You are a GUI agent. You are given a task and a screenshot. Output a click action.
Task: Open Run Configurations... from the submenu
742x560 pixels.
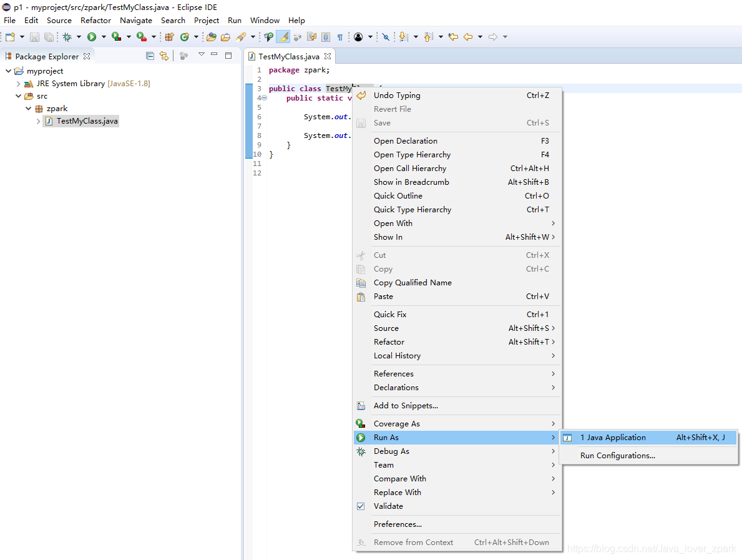[648, 455]
